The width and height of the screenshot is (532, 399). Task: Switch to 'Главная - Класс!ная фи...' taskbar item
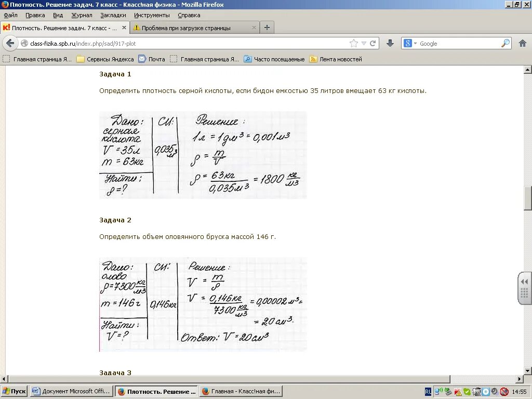point(241,392)
